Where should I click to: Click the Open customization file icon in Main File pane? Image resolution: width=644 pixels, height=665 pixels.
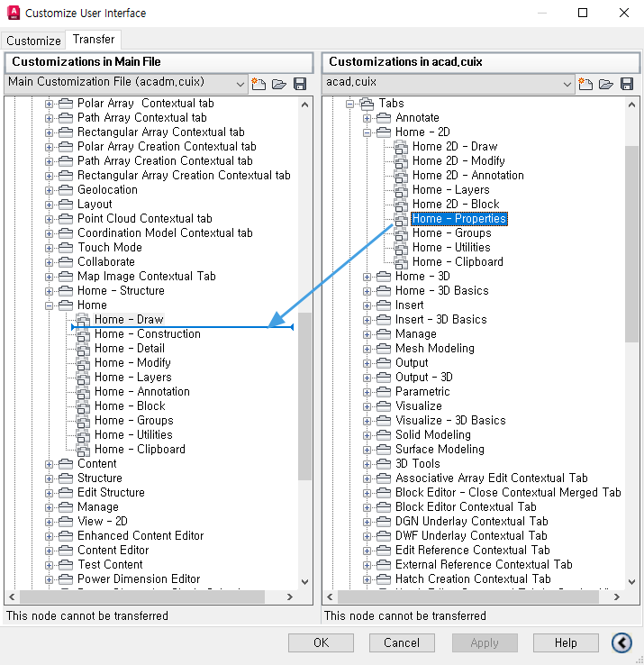[279, 84]
